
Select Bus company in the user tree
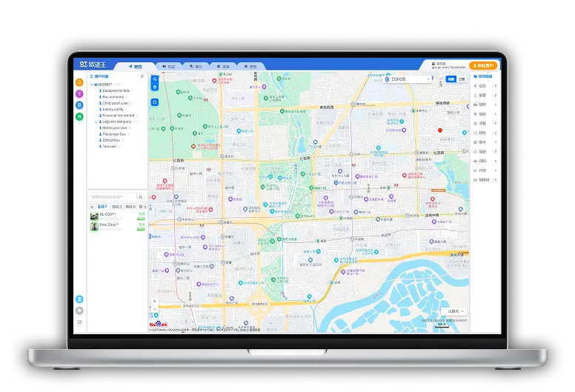coord(113,97)
